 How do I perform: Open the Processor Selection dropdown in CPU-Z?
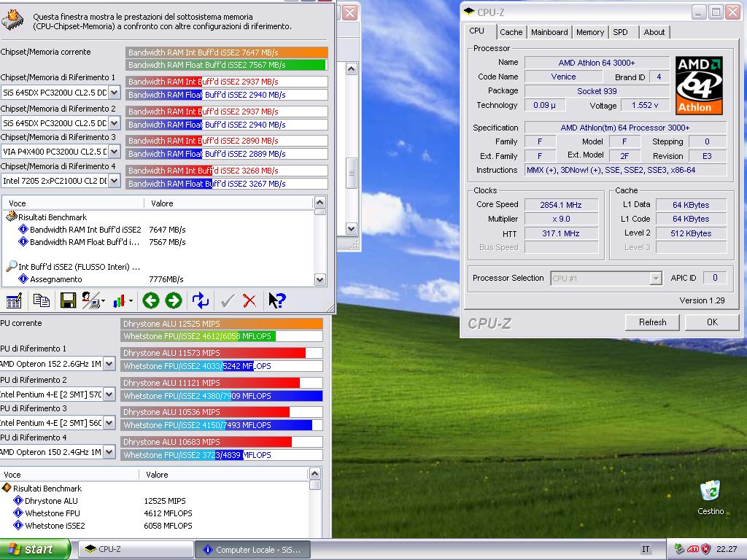pos(656,278)
